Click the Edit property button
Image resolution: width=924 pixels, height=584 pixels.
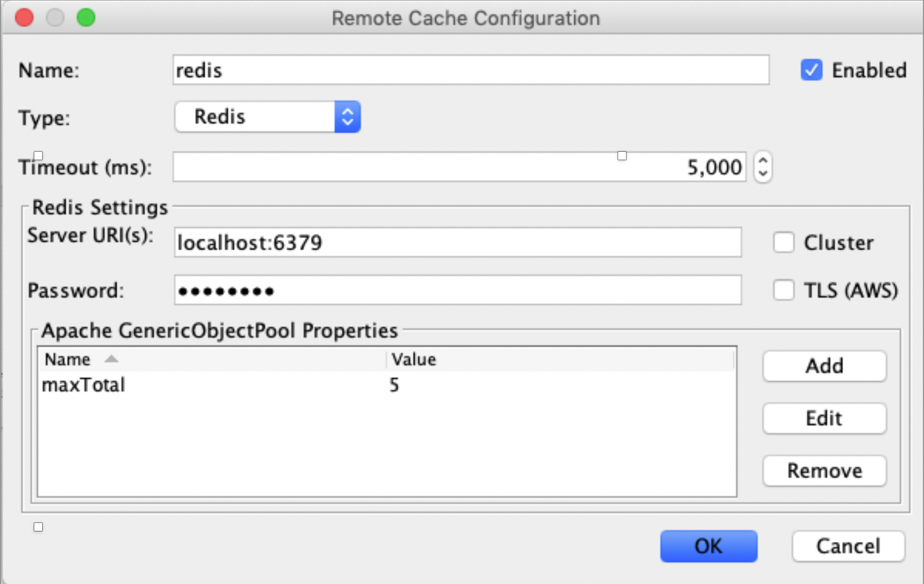(824, 418)
